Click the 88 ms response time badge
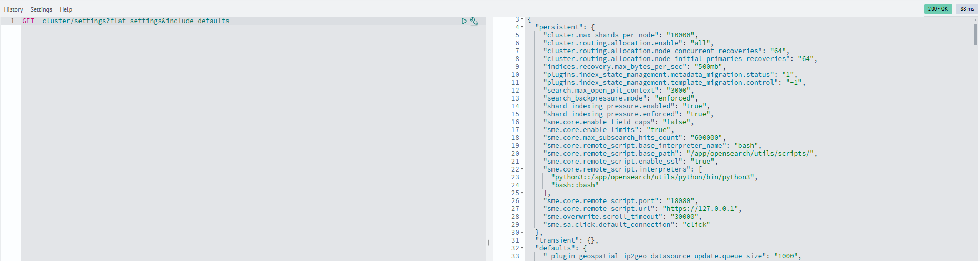The image size is (980, 261). (x=967, y=9)
